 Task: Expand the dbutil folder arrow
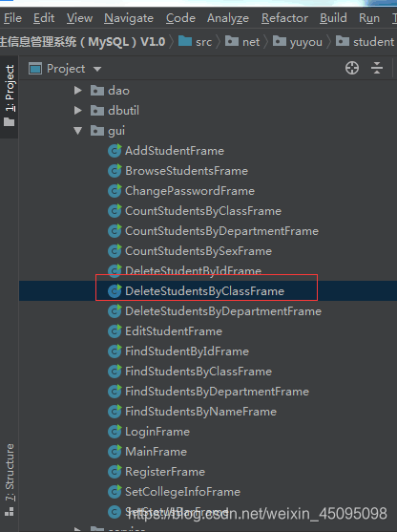coord(78,110)
